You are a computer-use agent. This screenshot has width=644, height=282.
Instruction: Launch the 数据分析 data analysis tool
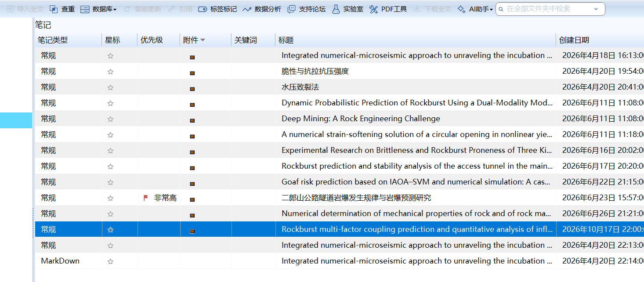[262, 9]
